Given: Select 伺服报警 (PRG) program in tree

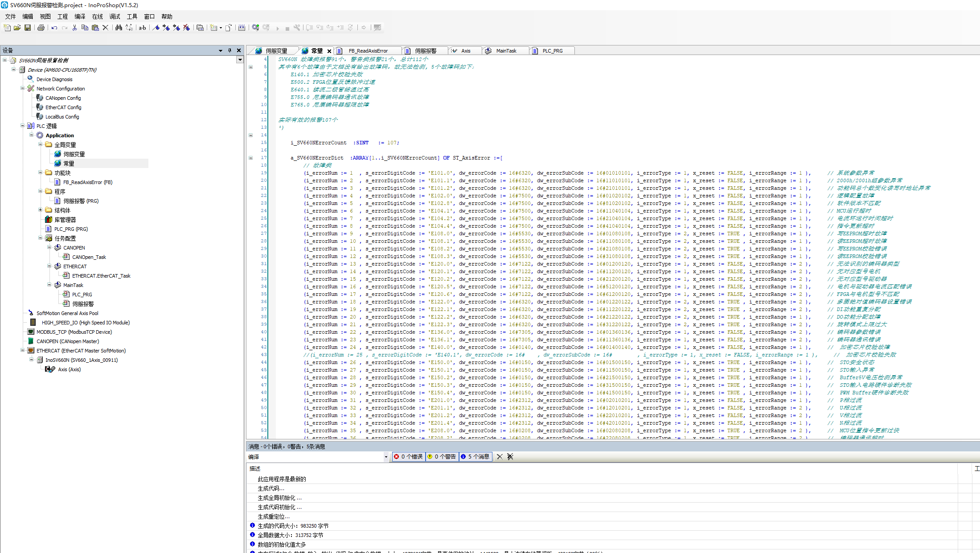Looking at the screenshot, I should tap(81, 201).
